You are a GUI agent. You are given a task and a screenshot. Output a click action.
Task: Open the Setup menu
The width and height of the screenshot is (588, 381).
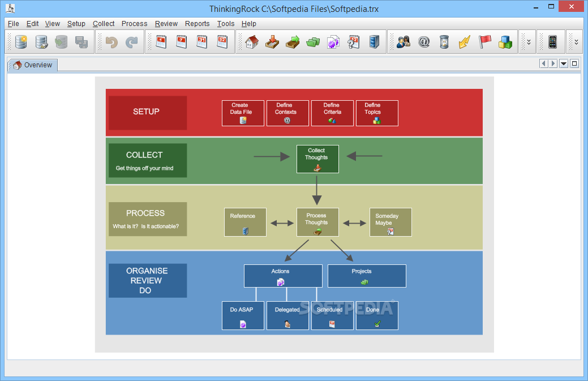click(x=76, y=24)
